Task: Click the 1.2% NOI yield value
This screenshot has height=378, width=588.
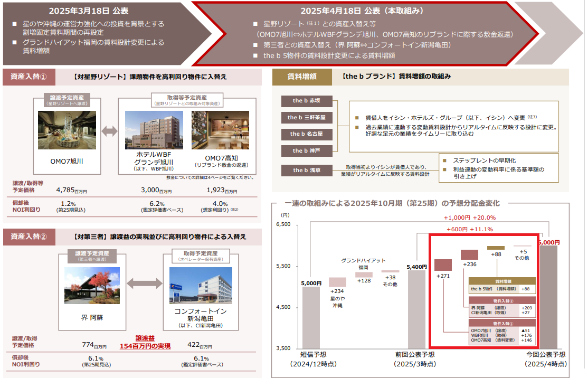Action: click(68, 204)
